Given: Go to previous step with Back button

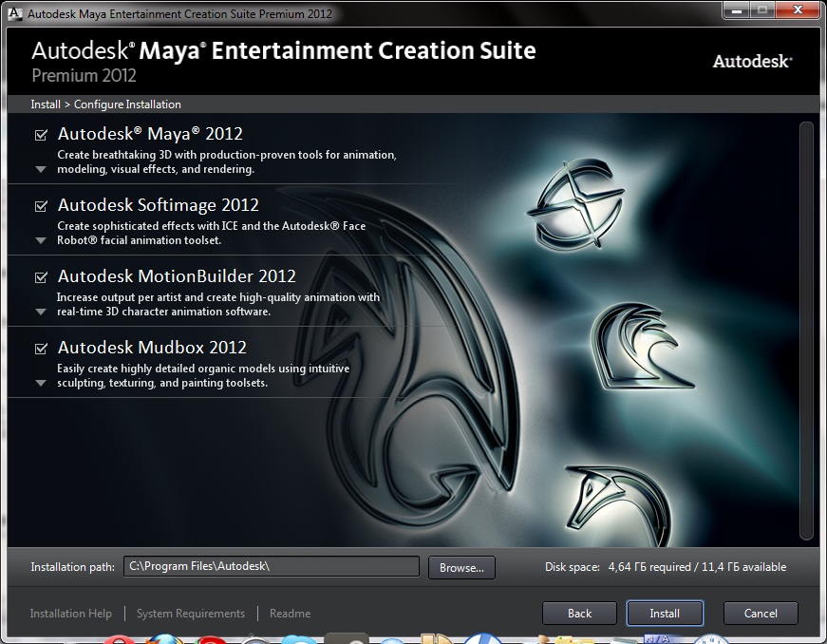Looking at the screenshot, I should point(579,614).
